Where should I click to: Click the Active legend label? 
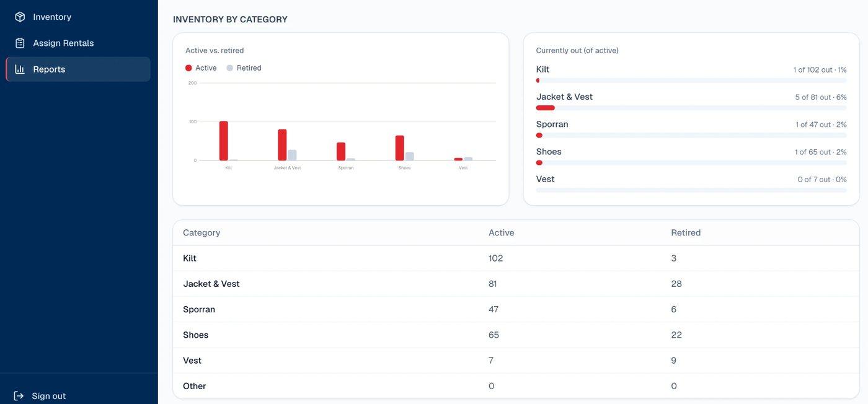click(x=206, y=68)
